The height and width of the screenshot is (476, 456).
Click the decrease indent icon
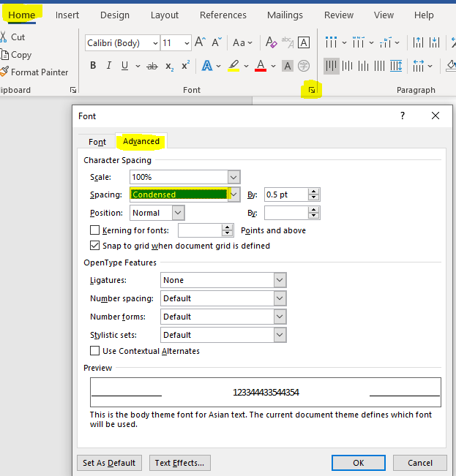[418, 42]
